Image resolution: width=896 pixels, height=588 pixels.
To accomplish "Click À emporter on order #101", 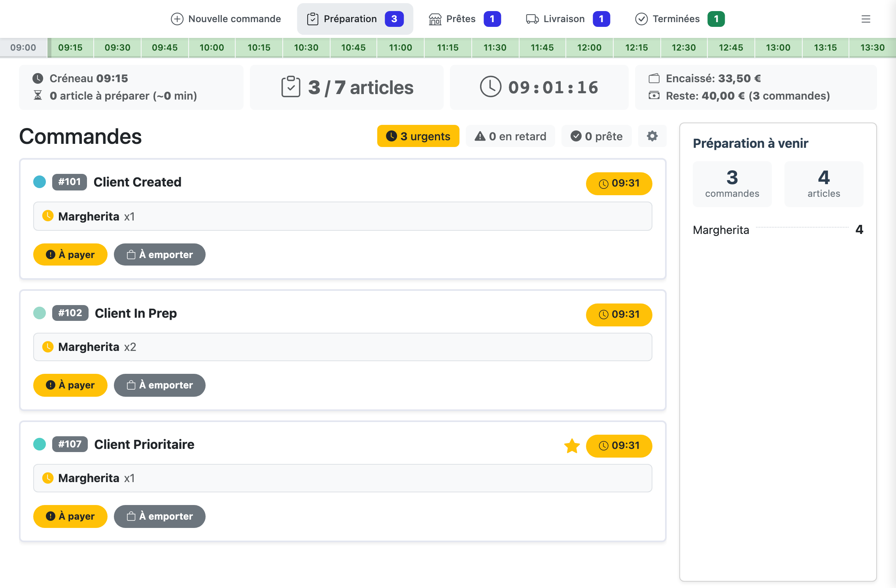I will 160,254.
